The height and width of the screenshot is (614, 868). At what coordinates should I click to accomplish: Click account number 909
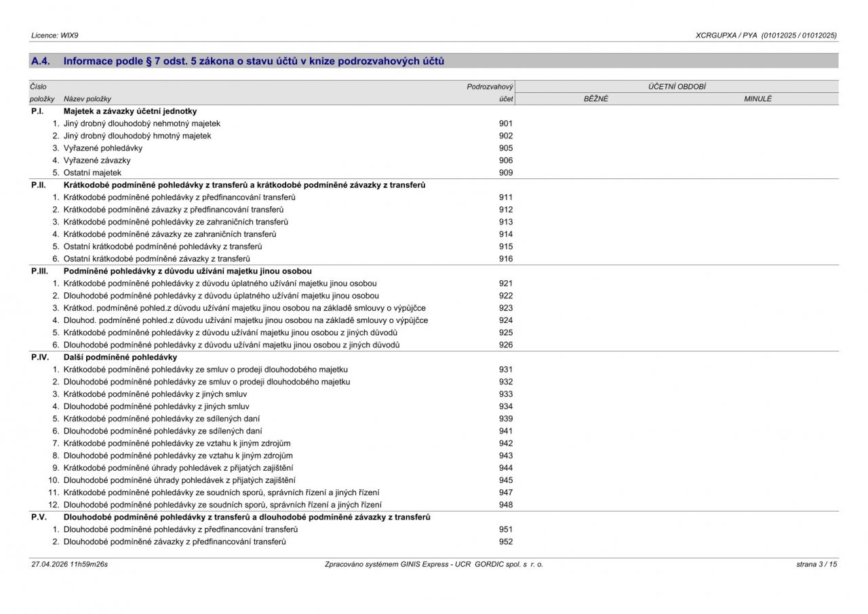(505, 173)
